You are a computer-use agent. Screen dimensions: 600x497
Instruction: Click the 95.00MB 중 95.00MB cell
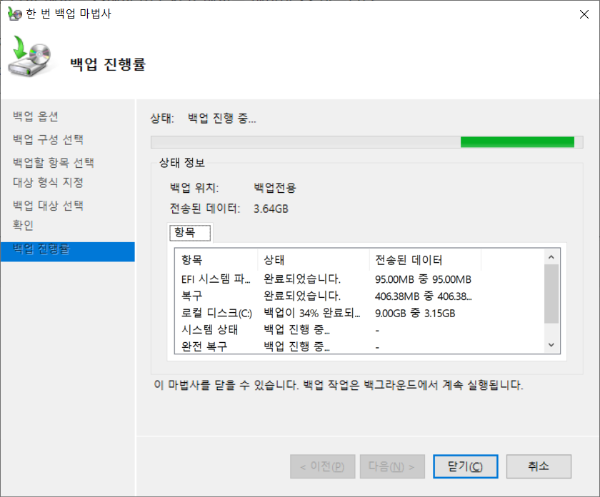423,279
